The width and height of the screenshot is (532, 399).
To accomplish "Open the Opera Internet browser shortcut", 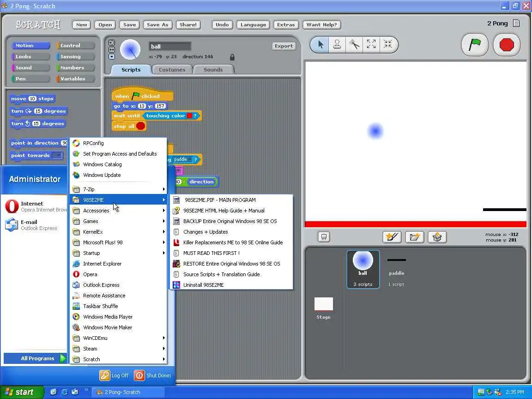I will [36, 206].
